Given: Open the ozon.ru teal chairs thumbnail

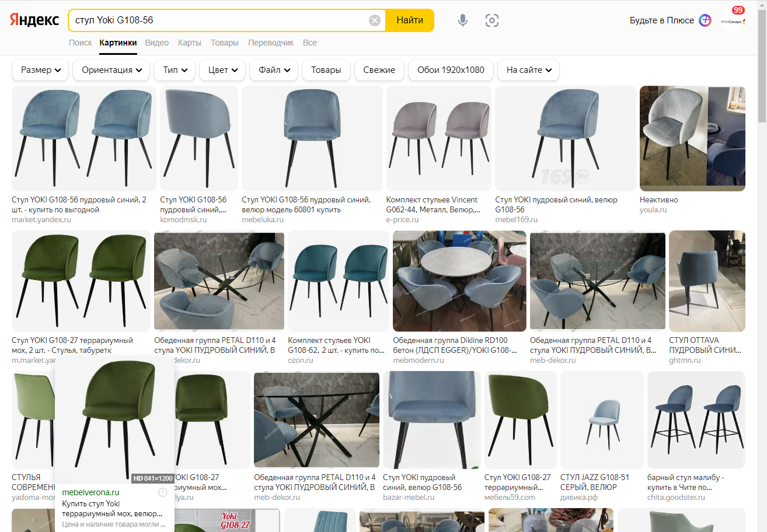Looking at the screenshot, I should point(339,281).
